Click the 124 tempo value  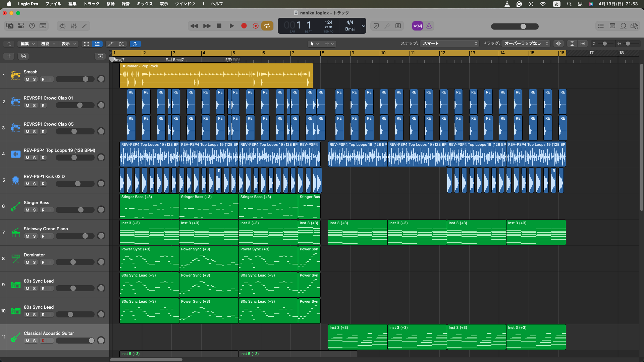click(328, 22)
